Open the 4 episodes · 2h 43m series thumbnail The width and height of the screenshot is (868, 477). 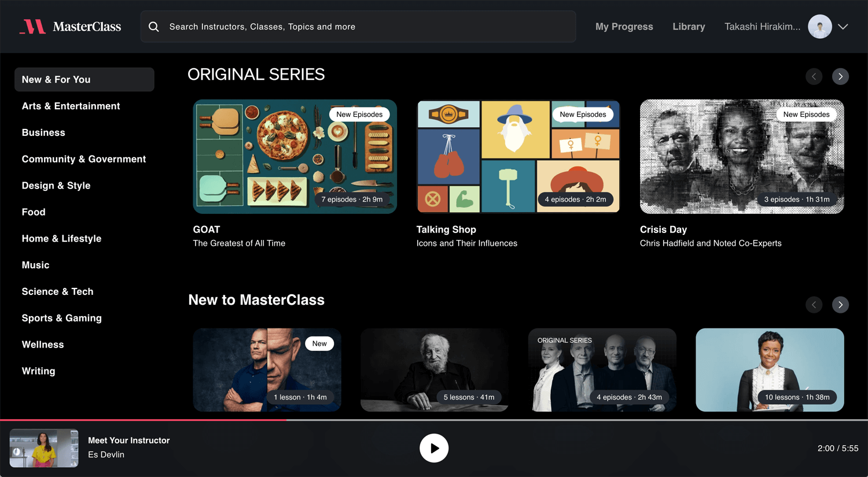(602, 370)
